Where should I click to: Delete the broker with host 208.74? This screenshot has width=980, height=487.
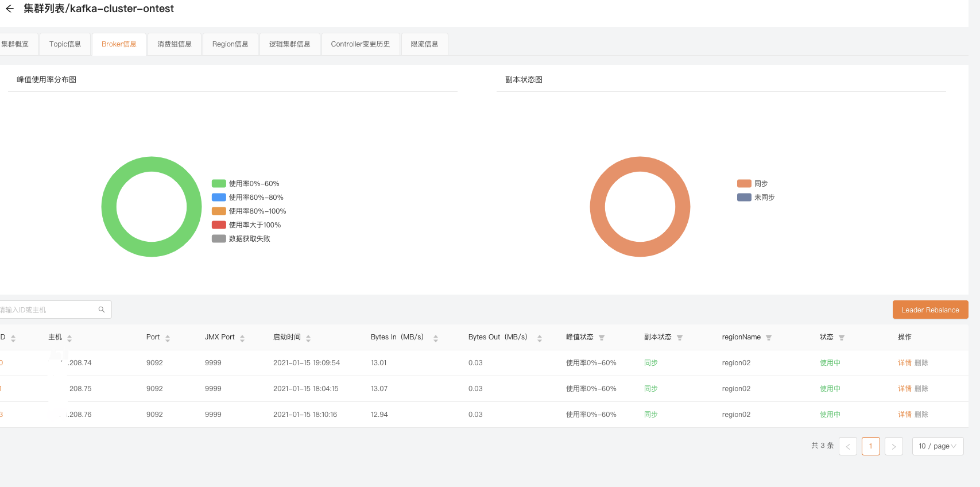coord(921,363)
